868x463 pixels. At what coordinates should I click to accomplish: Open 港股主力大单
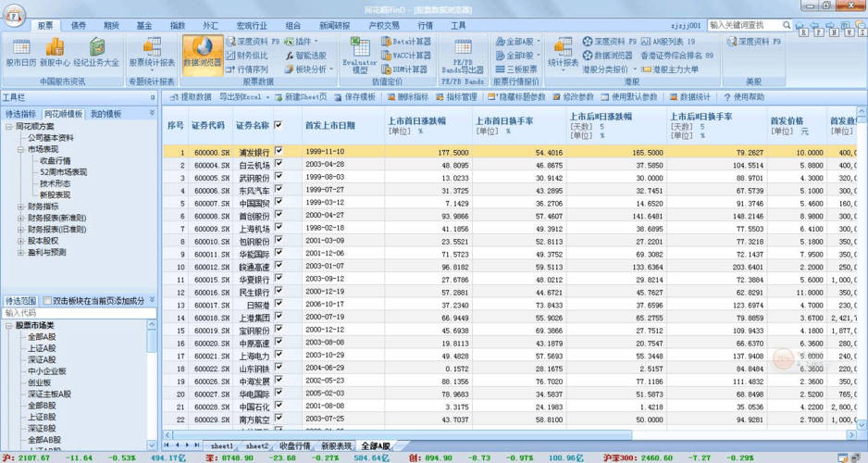pos(669,69)
